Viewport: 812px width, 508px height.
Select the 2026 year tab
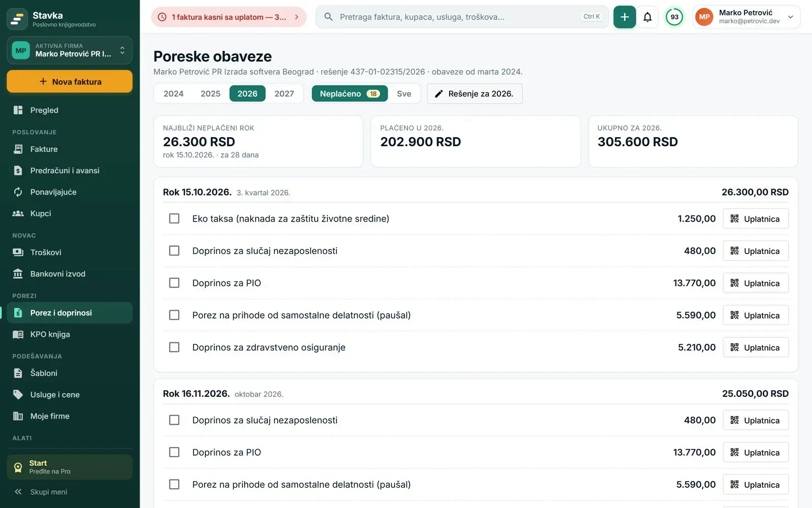pos(248,93)
